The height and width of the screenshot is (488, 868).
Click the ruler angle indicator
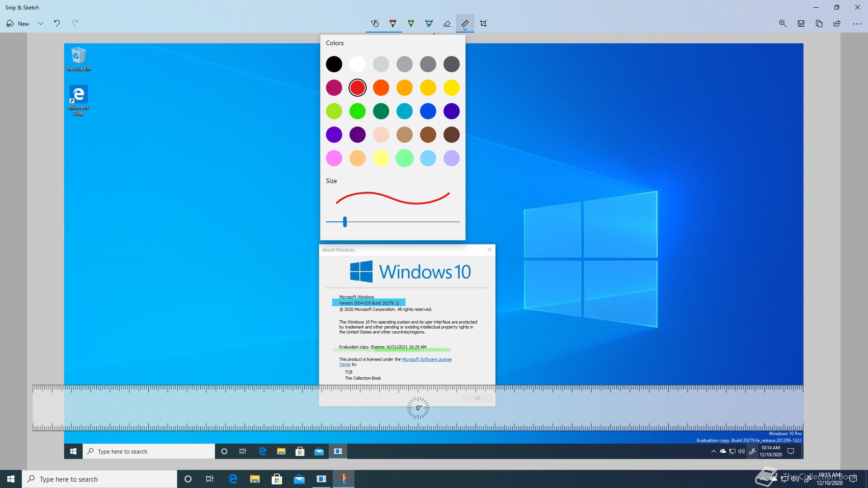(418, 408)
